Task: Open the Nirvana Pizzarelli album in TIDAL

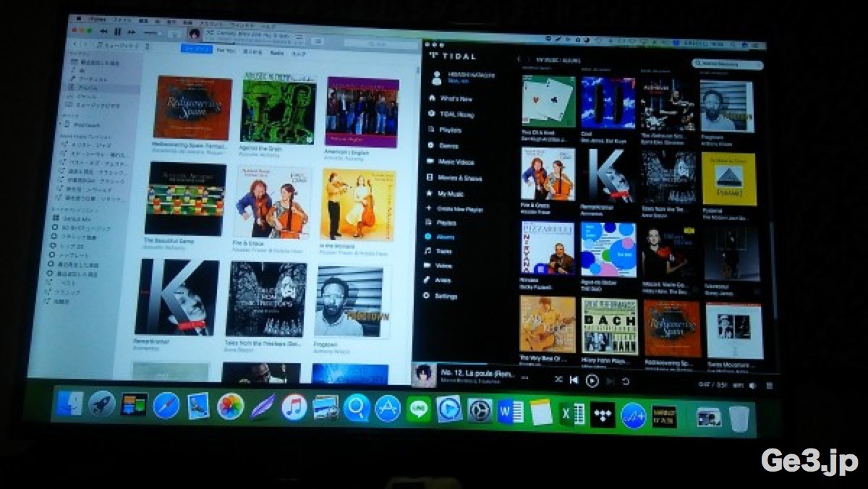Action: coord(548,248)
